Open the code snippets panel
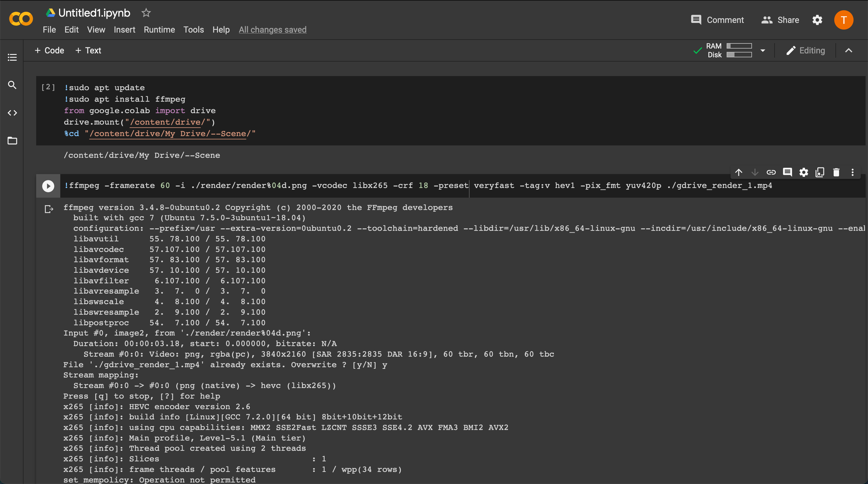This screenshot has width=868, height=484. click(12, 113)
